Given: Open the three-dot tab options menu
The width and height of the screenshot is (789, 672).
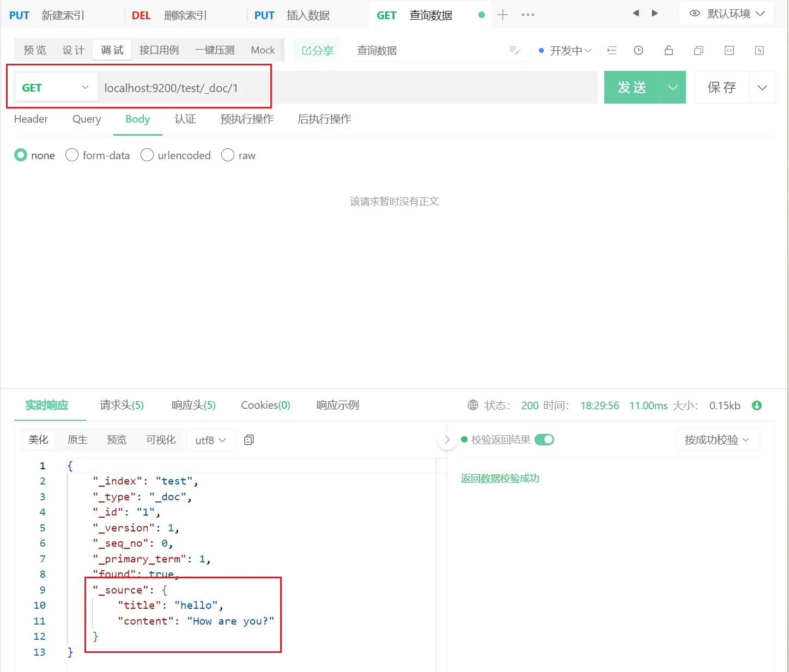Looking at the screenshot, I should click(527, 15).
